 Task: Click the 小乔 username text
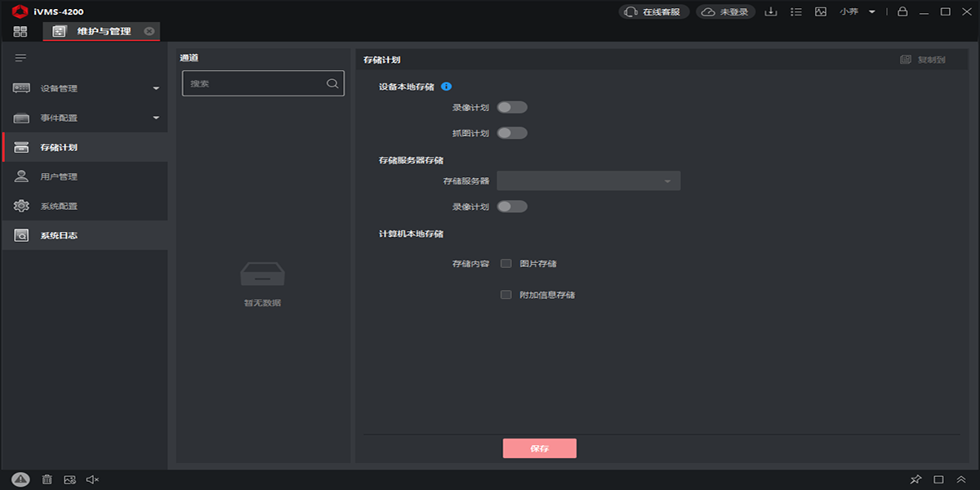point(849,12)
